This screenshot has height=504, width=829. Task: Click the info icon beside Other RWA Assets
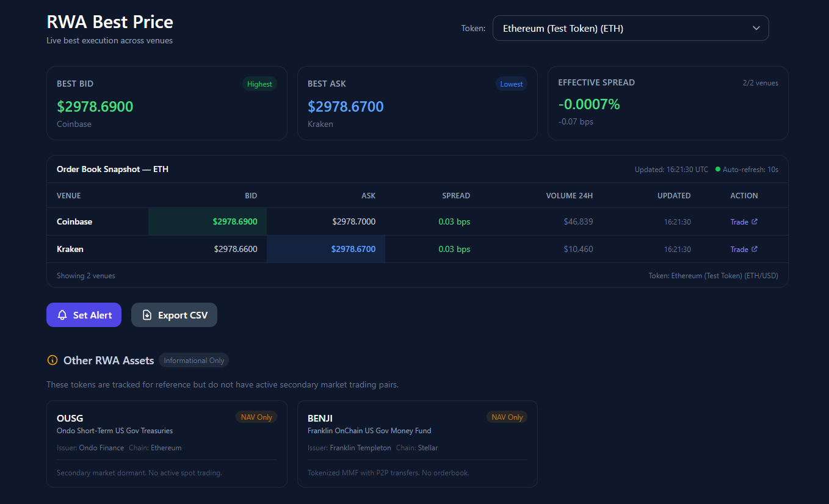click(52, 360)
